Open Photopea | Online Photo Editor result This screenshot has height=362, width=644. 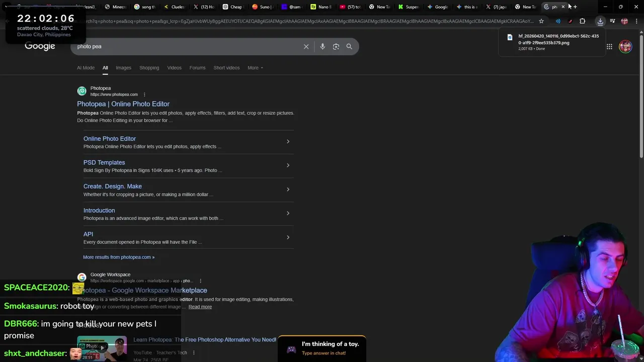(x=123, y=104)
